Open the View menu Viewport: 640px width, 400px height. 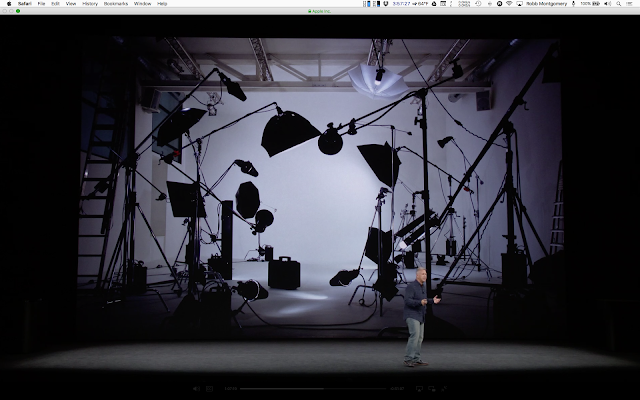(71, 4)
